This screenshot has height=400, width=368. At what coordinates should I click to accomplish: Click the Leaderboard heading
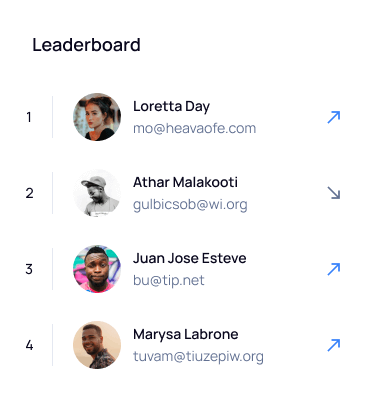86,45
